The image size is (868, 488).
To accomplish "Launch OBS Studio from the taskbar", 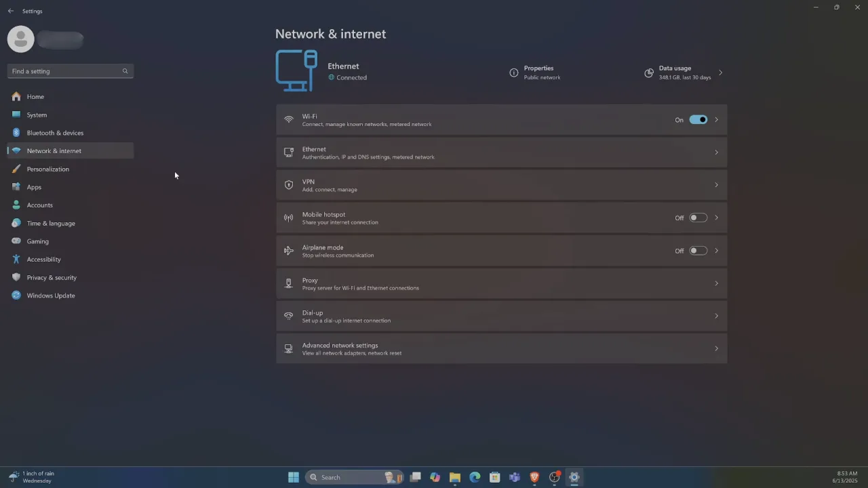I will pos(555,477).
